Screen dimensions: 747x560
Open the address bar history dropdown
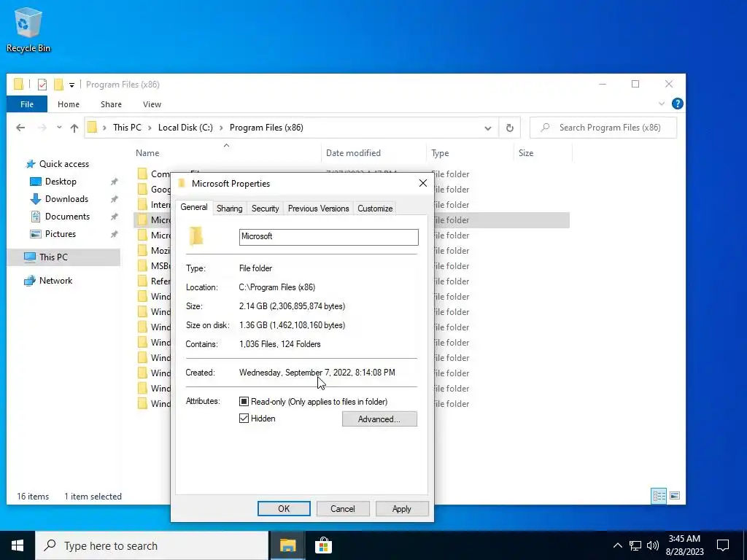488,128
